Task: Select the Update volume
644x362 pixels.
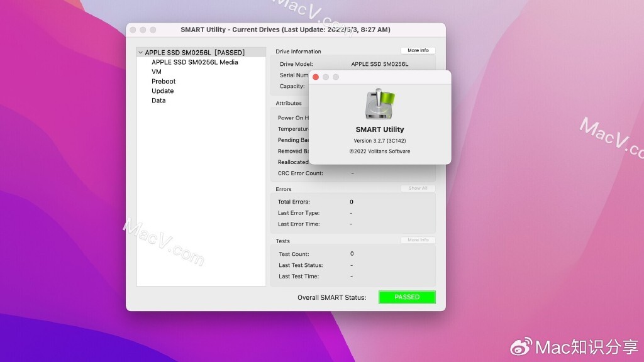Action: pyautogui.click(x=163, y=90)
